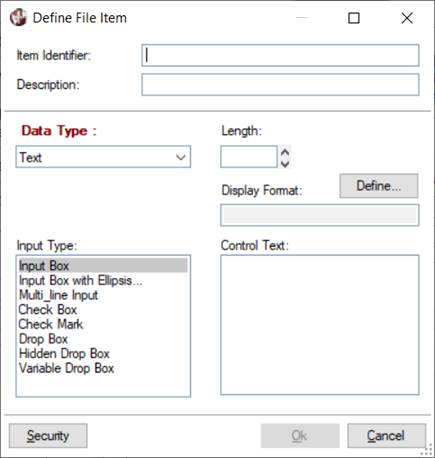Image resolution: width=435 pixels, height=458 pixels.
Task: Click inside the Control Text area
Action: (x=320, y=325)
